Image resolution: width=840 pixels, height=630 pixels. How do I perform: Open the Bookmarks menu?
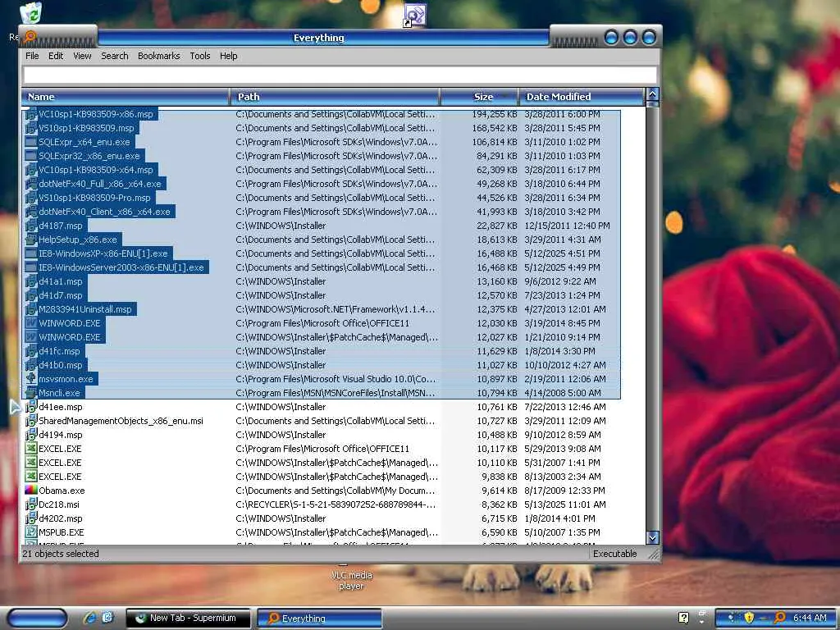click(158, 56)
